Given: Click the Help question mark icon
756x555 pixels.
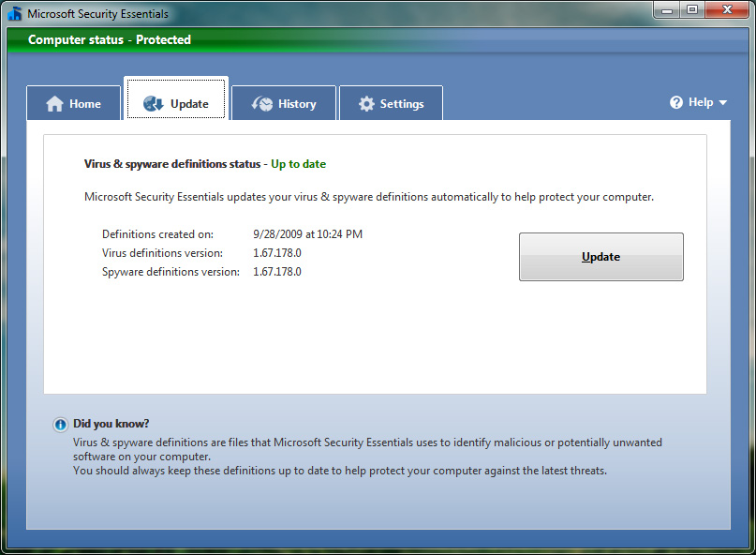Looking at the screenshot, I should coord(676,102).
